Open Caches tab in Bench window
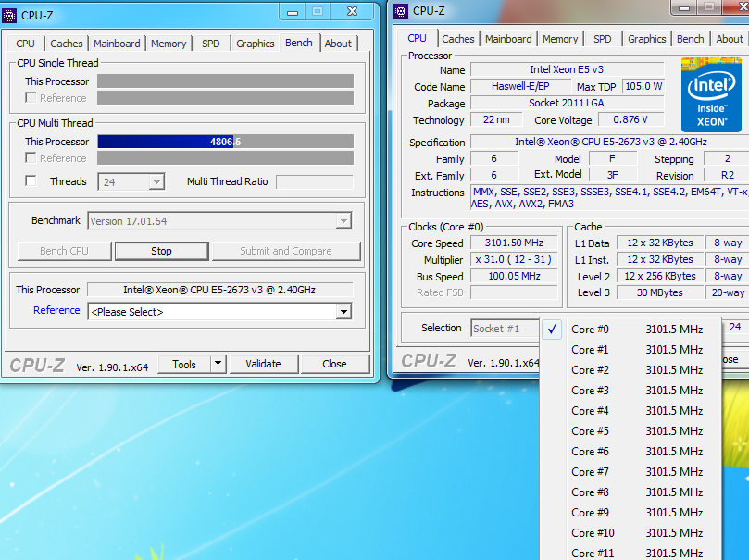 [x=67, y=44]
